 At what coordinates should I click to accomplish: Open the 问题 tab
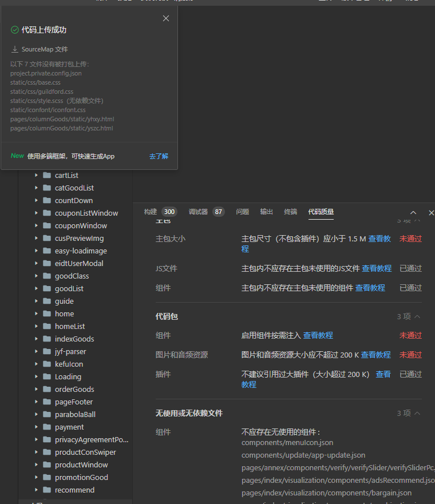(x=243, y=212)
